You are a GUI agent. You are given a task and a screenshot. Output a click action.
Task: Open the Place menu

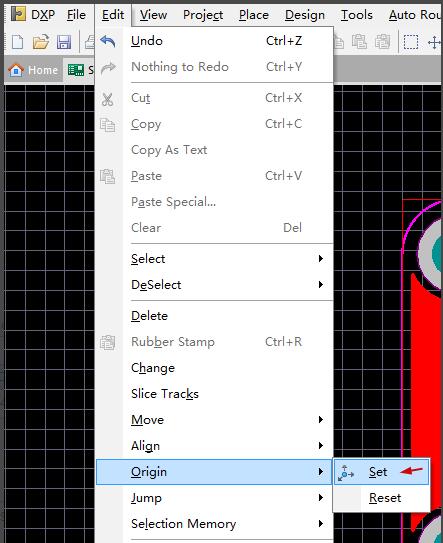click(254, 15)
